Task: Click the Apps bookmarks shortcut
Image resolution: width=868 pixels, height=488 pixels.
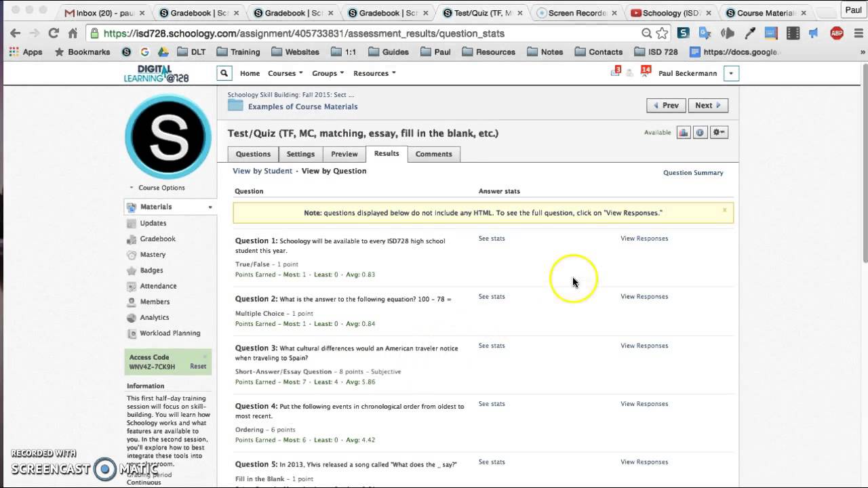Action: 26,52
